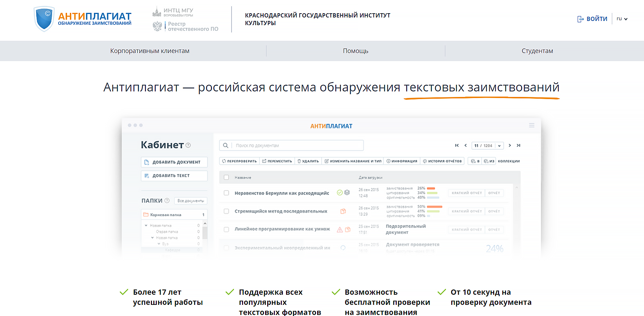Click the ДОБАВИТЬ ДОКУМЕНТ button

174,162
